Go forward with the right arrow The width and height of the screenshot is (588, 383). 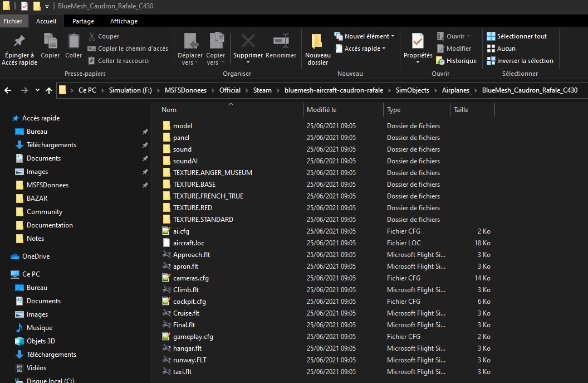[x=24, y=90]
